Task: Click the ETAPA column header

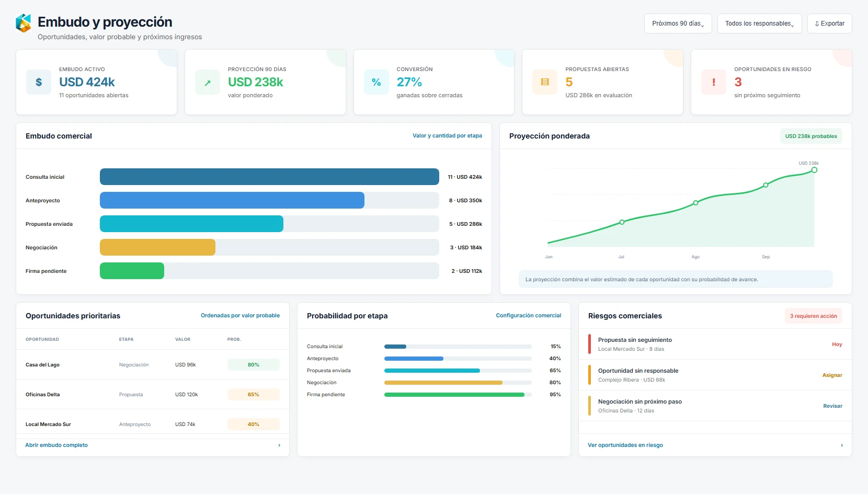Action: click(x=126, y=339)
